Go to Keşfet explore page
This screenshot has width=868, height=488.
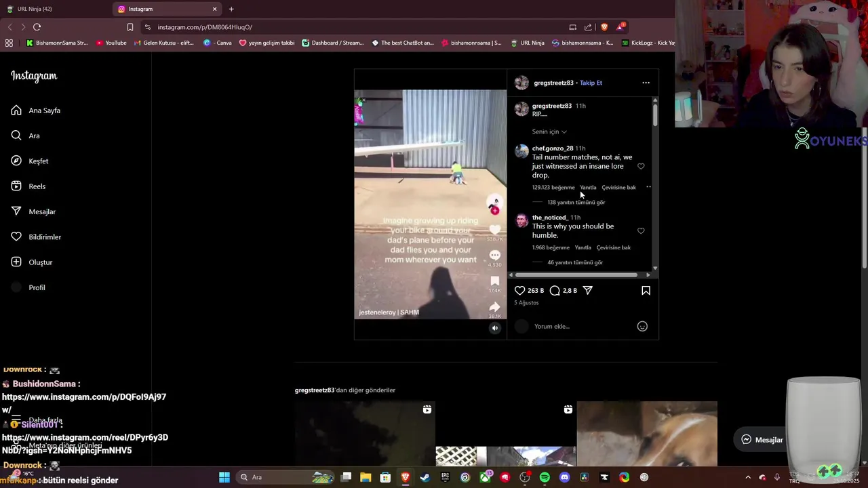[30, 161]
